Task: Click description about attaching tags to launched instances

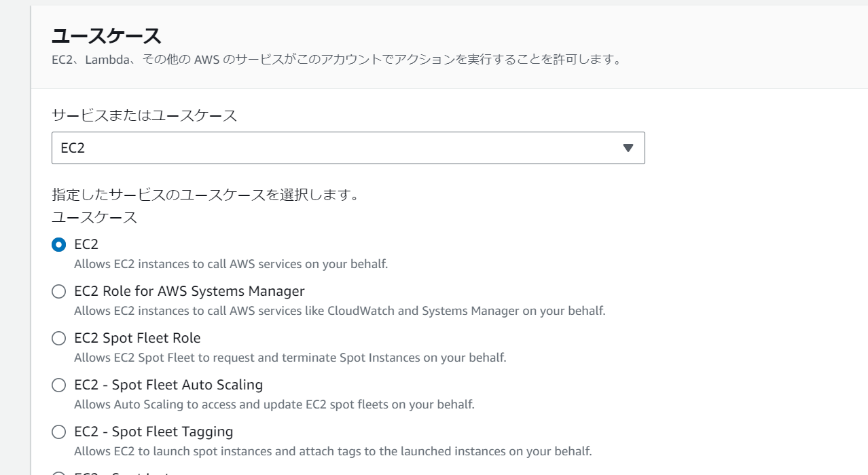Action: 333,451
